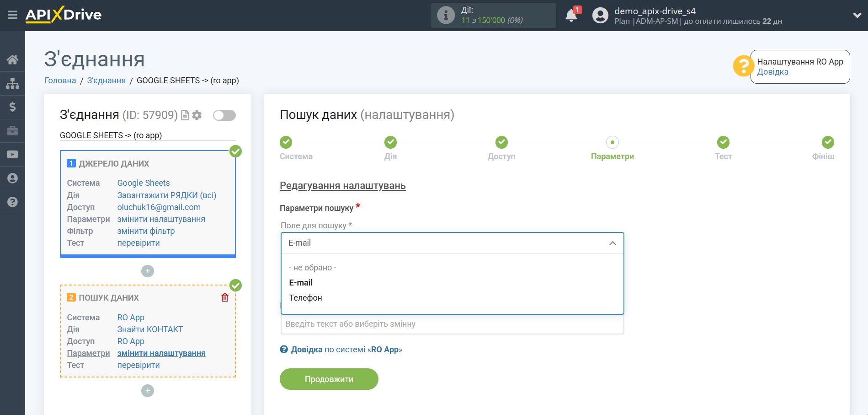The image size is (868, 415).
Task: Enable the connection activation toggle
Action: (x=224, y=115)
